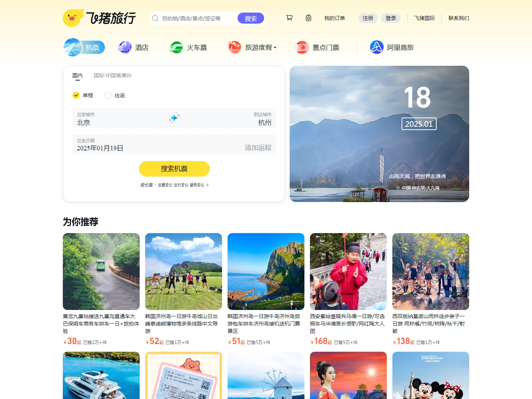Open 飞猪国际 link
Viewport: 532px width, 399px height.
(x=424, y=18)
